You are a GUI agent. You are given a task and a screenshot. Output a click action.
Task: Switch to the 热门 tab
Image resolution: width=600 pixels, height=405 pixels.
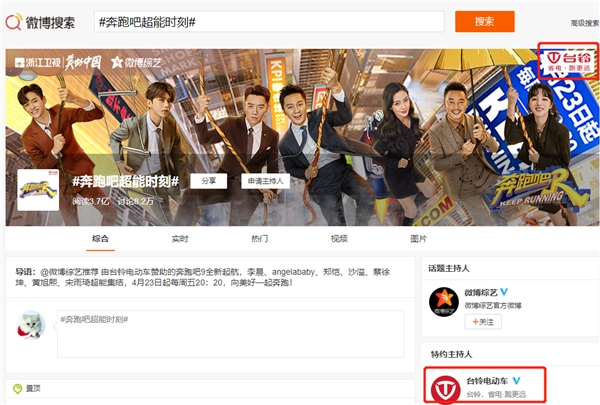(x=259, y=239)
